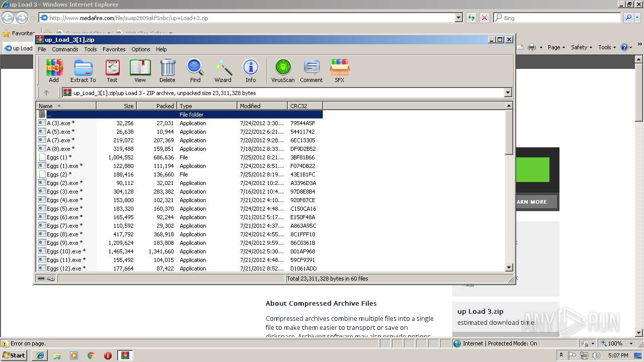The height and width of the screenshot is (362, 644).
Task: Open Windows Explorer folder taskbar icon
Action: (x=57, y=355)
